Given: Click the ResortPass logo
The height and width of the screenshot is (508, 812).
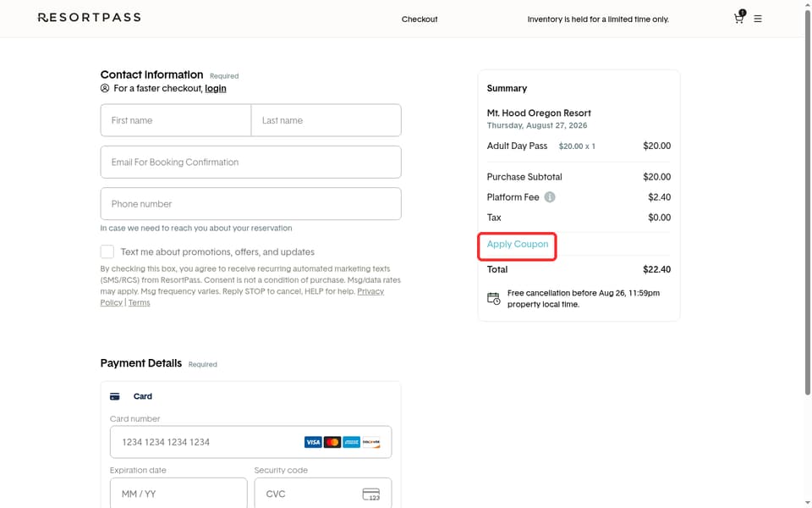Looking at the screenshot, I should coord(89,18).
